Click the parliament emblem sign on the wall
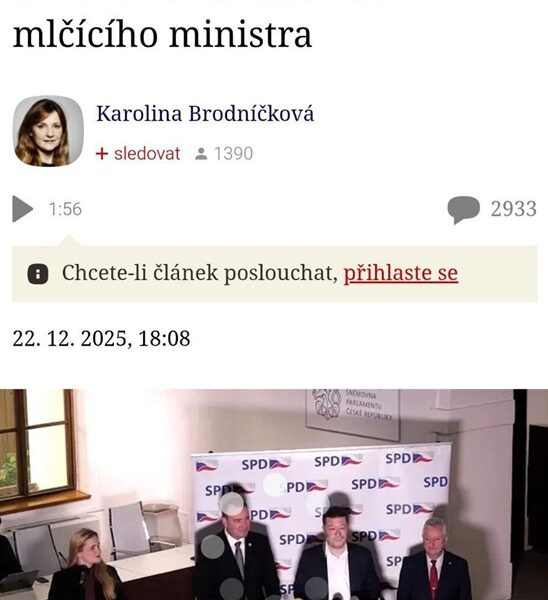 (x=352, y=414)
